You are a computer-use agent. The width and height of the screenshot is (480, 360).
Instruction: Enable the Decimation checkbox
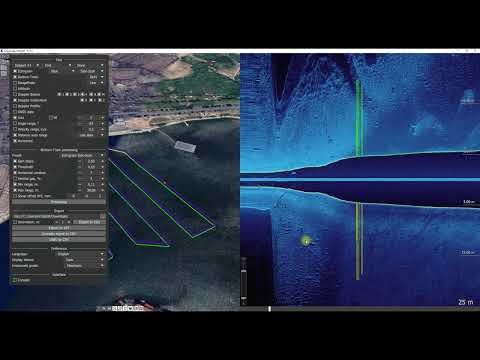(15, 222)
